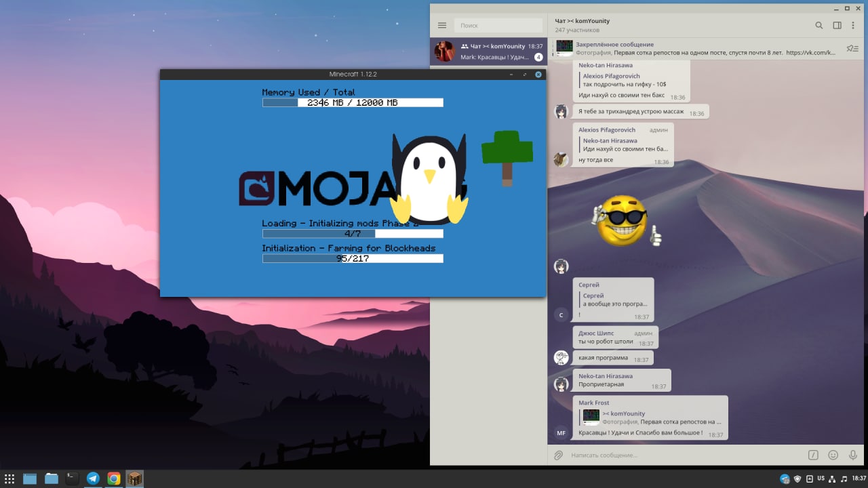The width and height of the screenshot is (868, 488).
Task: Click the C avatar next to Сергей message
Action: pos(561,314)
